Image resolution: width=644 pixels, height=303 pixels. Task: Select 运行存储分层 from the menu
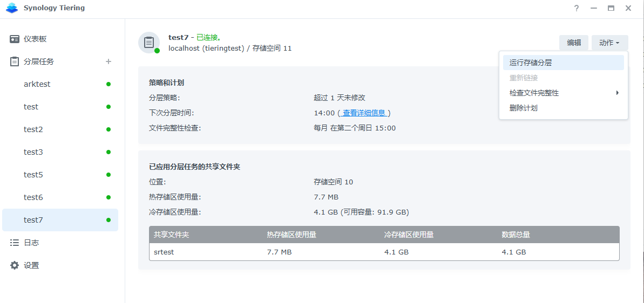pos(531,63)
